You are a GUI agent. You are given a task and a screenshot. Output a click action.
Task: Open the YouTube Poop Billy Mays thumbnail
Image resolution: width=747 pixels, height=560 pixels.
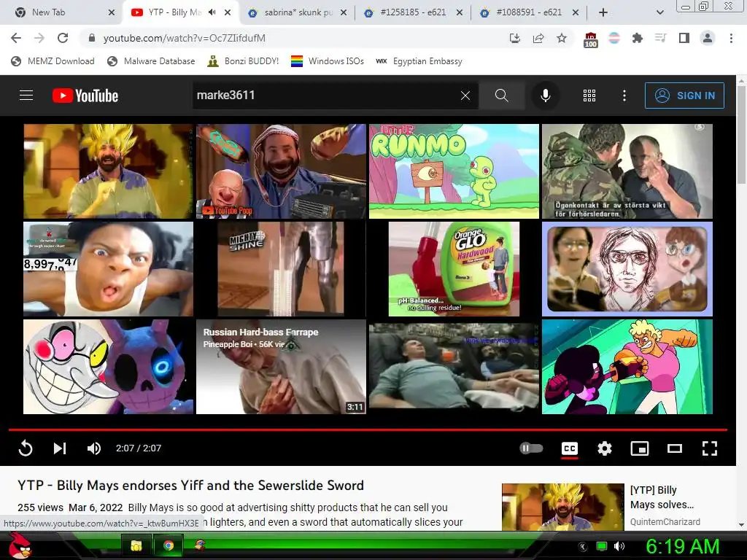tap(281, 171)
